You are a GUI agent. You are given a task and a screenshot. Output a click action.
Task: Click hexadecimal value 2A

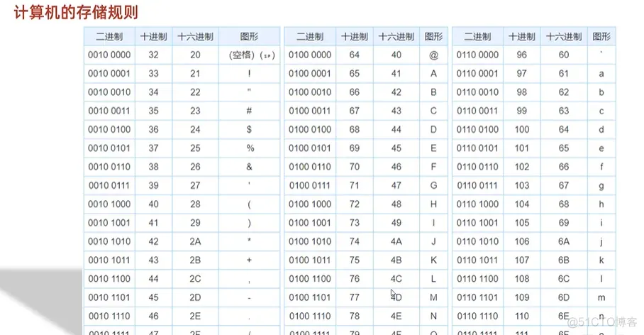[x=195, y=242]
